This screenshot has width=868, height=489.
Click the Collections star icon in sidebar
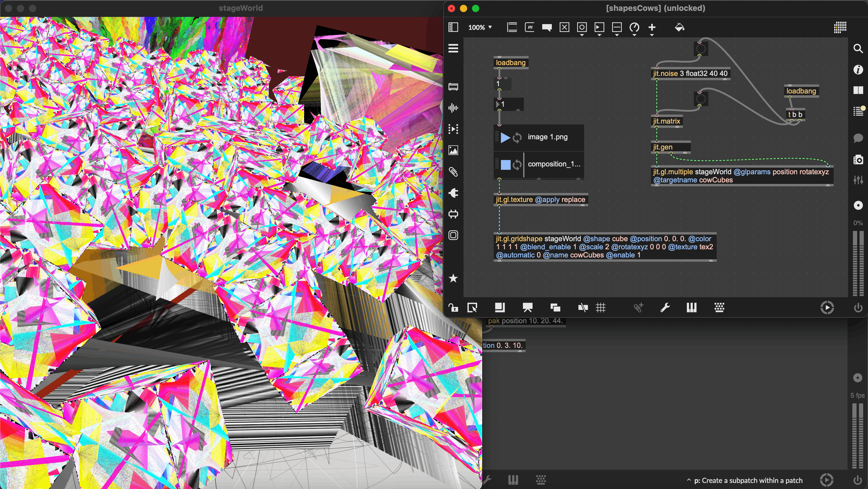click(453, 278)
